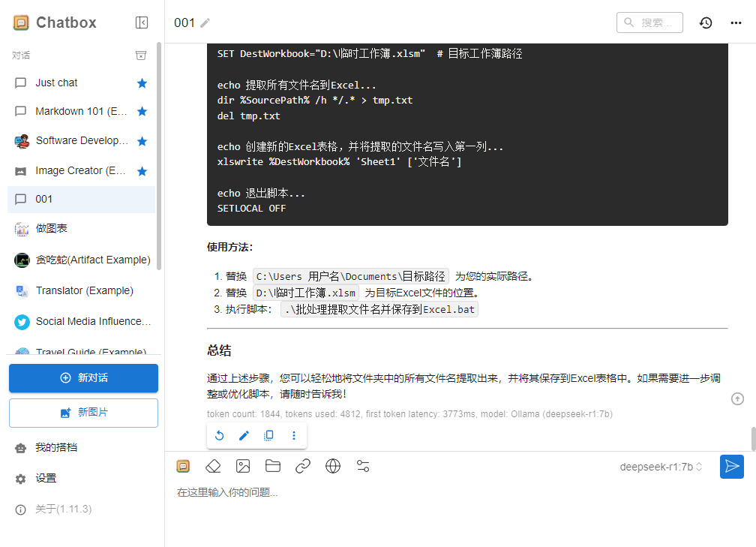The width and height of the screenshot is (756, 547).
Task: Click the 新图片 button
Action: point(83,413)
